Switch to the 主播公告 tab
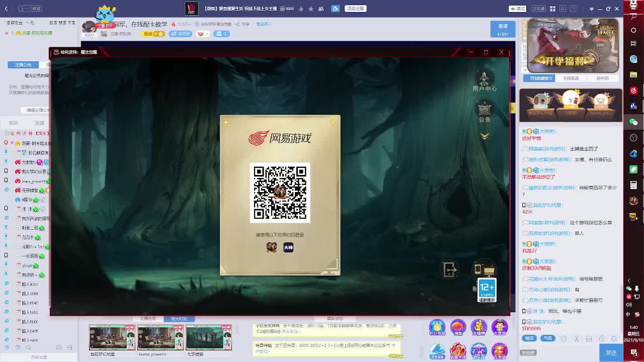644x362 pixels. coord(23,65)
